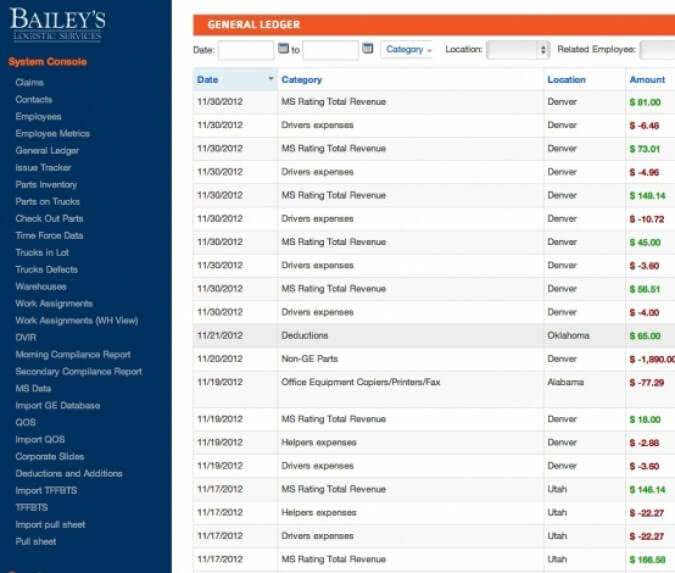Sort by the Category column header
The width and height of the screenshot is (675, 573).
coord(301,80)
